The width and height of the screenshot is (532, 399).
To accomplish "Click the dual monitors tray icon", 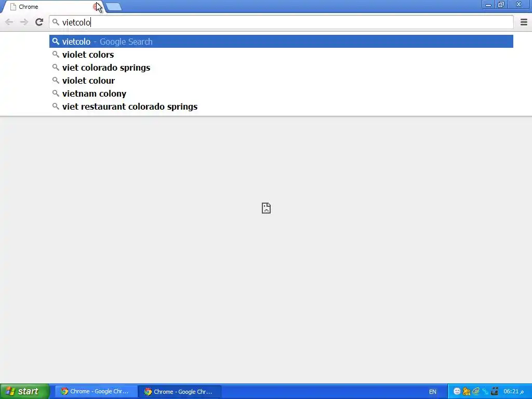I will point(495,391).
